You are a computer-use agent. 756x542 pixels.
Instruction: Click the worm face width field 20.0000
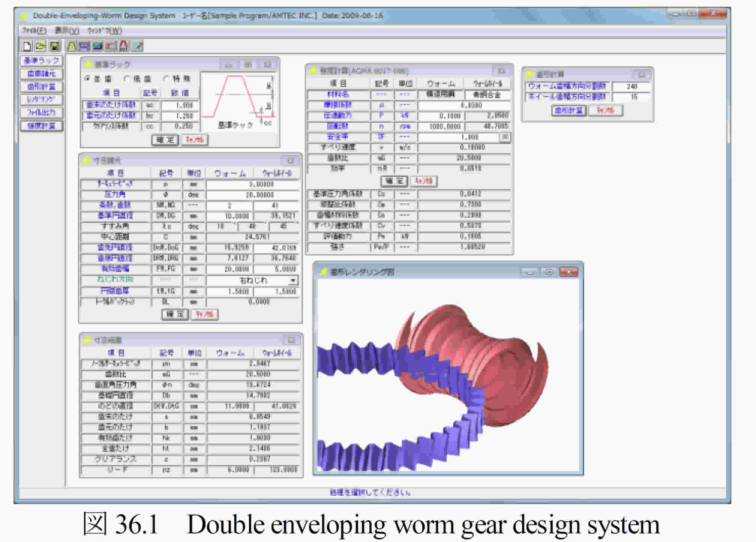pos(229,269)
